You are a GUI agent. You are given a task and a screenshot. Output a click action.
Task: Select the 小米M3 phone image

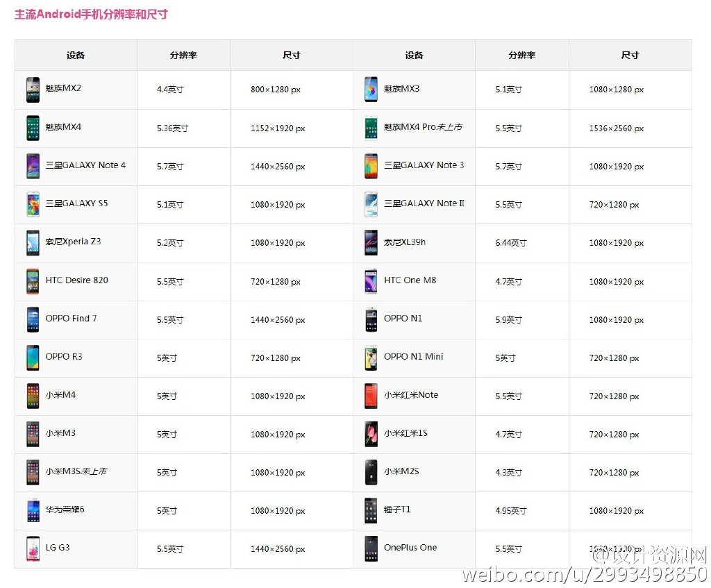coord(33,434)
